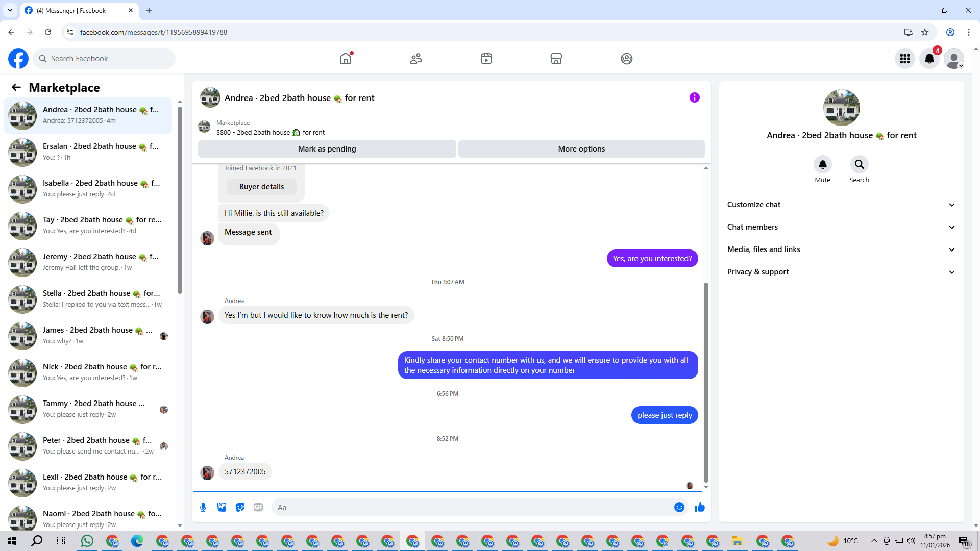Expand Media, files and links section
The width and height of the screenshot is (980, 551).
(841, 249)
